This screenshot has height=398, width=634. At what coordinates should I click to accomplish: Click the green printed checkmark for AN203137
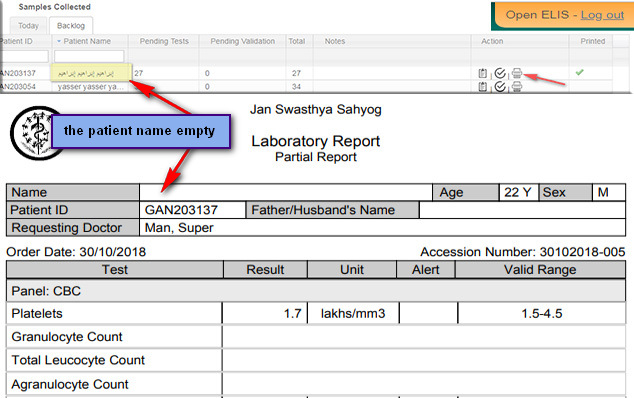coord(579,72)
